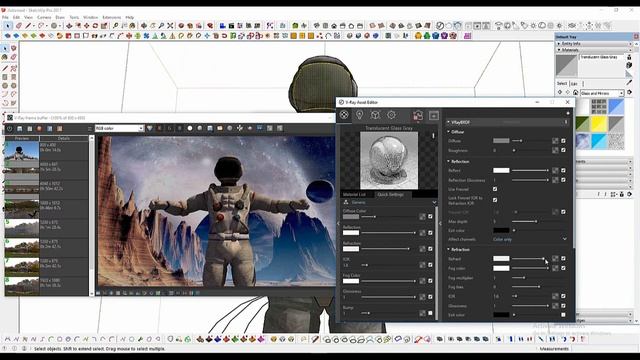Toggle the Use Fresnel checkbox
Viewport: 640px width, 360px height.
[495, 189]
